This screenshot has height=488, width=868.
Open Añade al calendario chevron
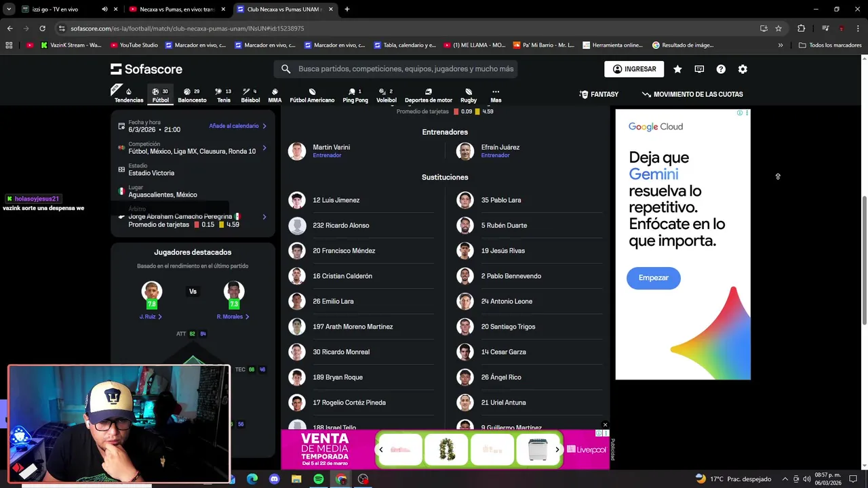pyautogui.click(x=264, y=126)
